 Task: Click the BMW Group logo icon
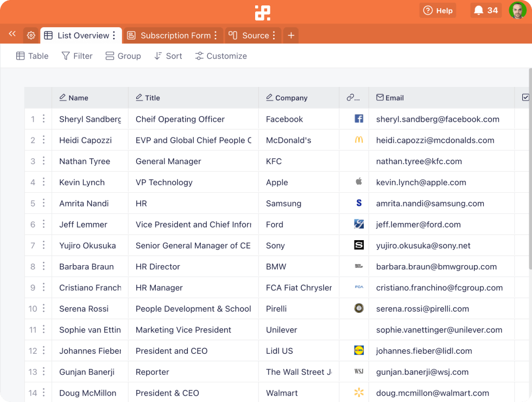pos(359,266)
